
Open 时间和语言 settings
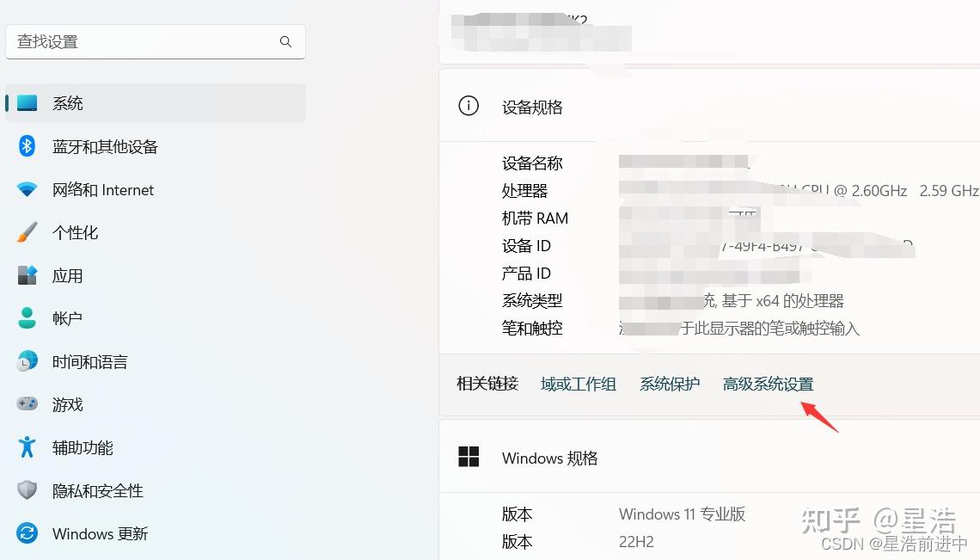coord(156,361)
